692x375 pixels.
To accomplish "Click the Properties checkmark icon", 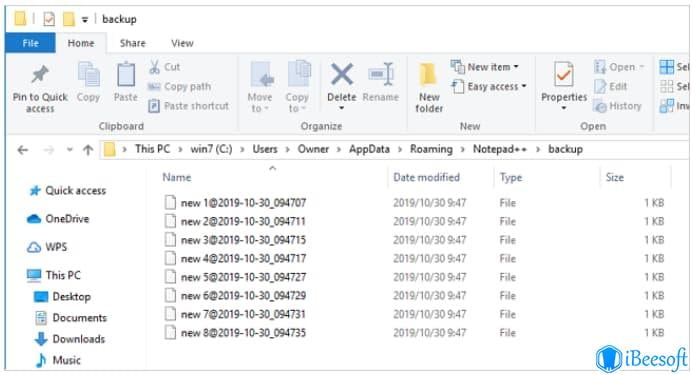I will [564, 74].
